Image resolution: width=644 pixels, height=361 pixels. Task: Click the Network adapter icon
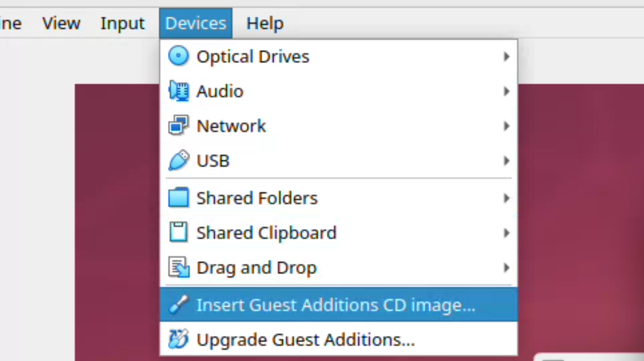[179, 125]
